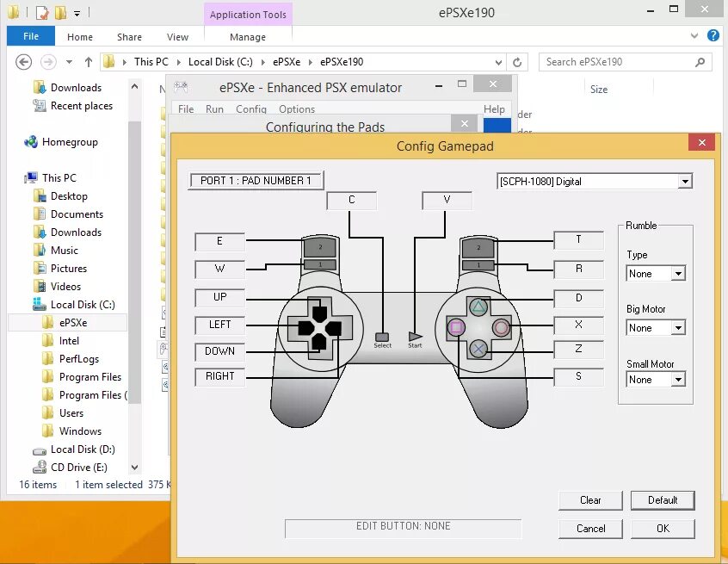This screenshot has height=564, width=728.
Task: Expand the This PC breadcrumb arrow
Action: (x=178, y=62)
